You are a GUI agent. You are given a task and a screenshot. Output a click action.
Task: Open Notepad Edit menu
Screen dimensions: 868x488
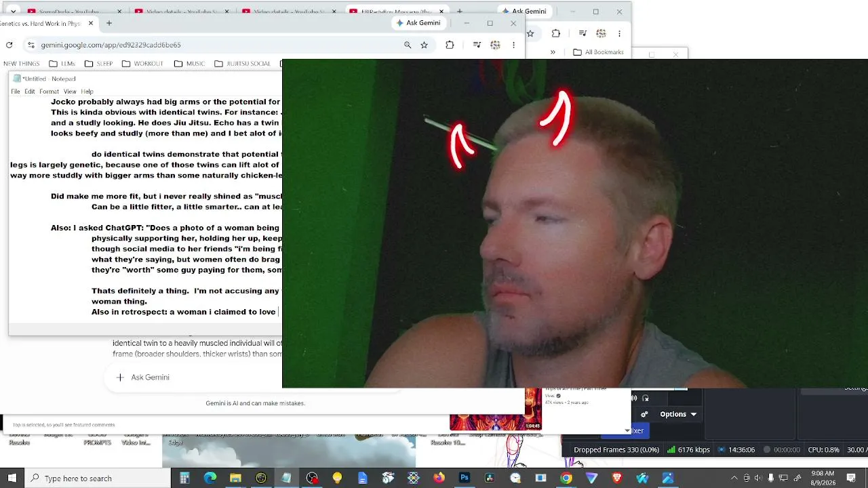click(30, 91)
